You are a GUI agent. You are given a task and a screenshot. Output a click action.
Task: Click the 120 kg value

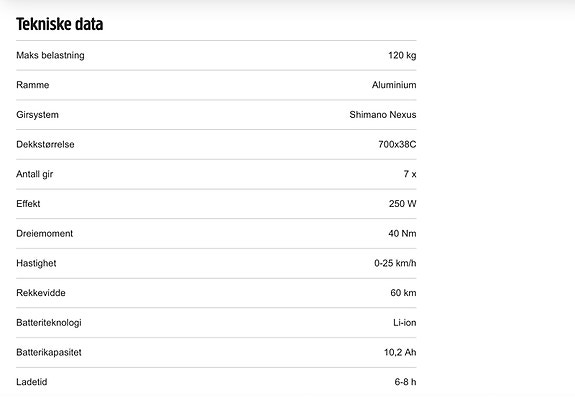pos(402,55)
